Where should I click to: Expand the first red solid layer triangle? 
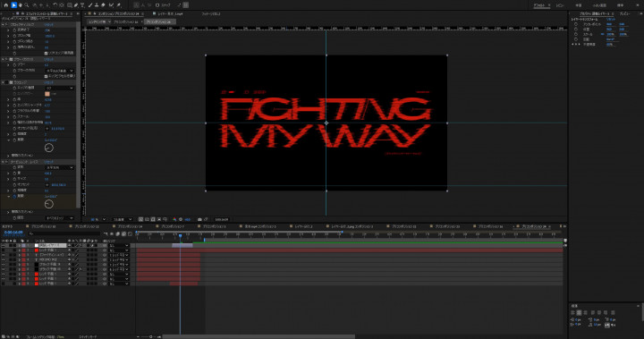pos(19,250)
